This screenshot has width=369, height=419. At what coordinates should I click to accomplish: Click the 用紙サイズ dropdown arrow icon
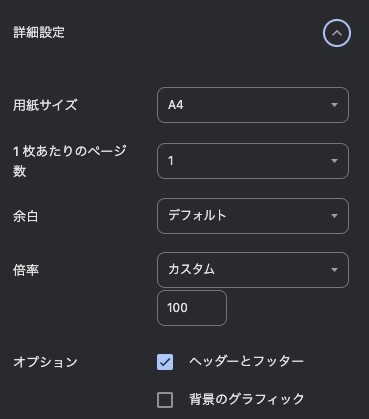pos(334,105)
